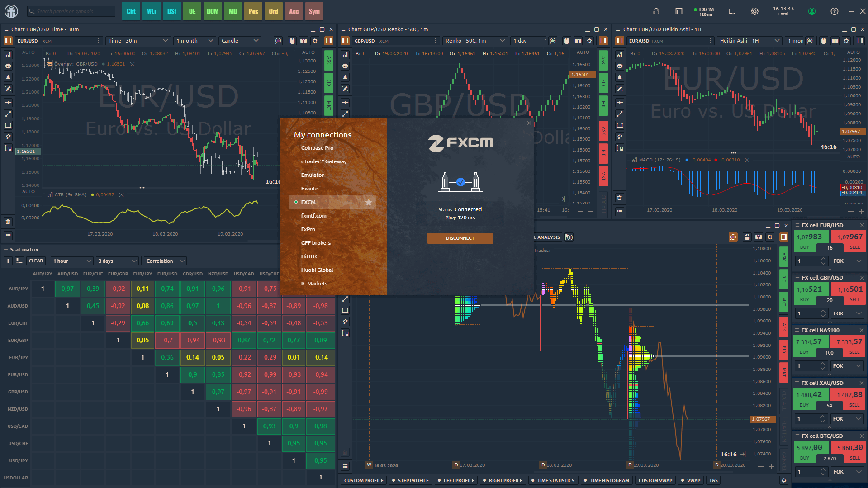Screen dimensions: 868x488
Task: Toggle FXCM favorite star in connections list
Action: [x=369, y=202]
